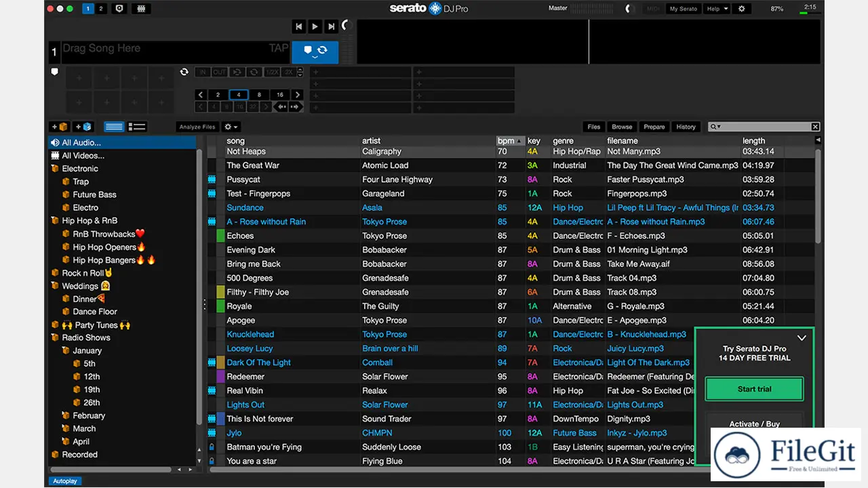Halve the loop with 1/2X

point(272,72)
